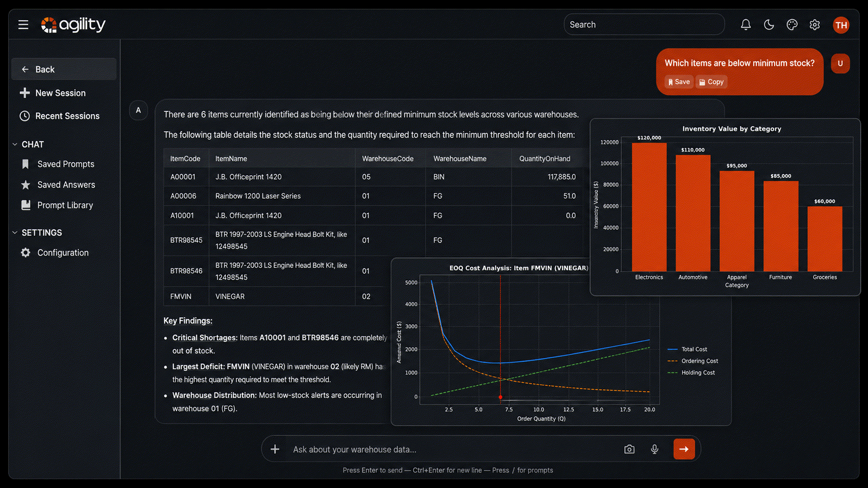Save the user prompt

679,82
